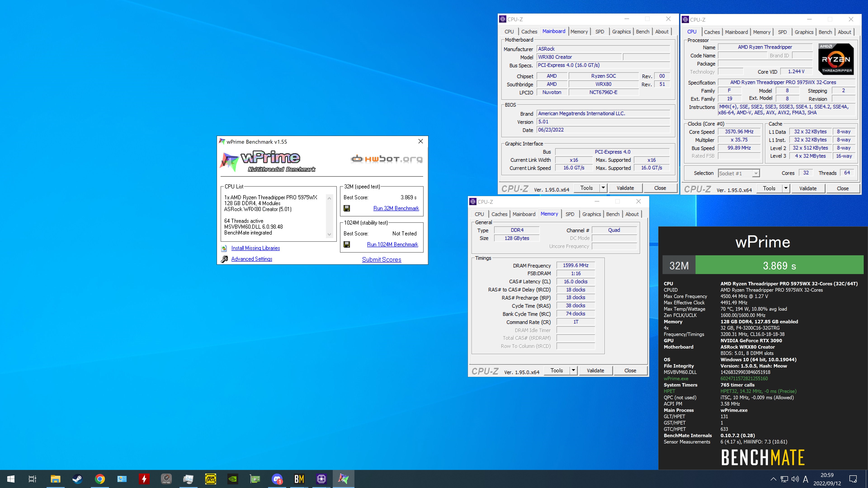Click the Advanced Settings key icon
The image size is (868, 488).
coord(224,259)
